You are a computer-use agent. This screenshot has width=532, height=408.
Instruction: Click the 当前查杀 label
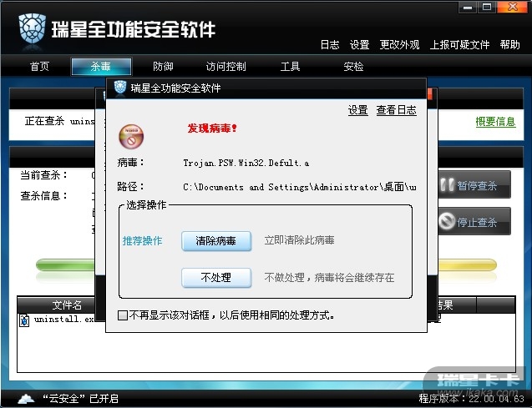(43, 175)
